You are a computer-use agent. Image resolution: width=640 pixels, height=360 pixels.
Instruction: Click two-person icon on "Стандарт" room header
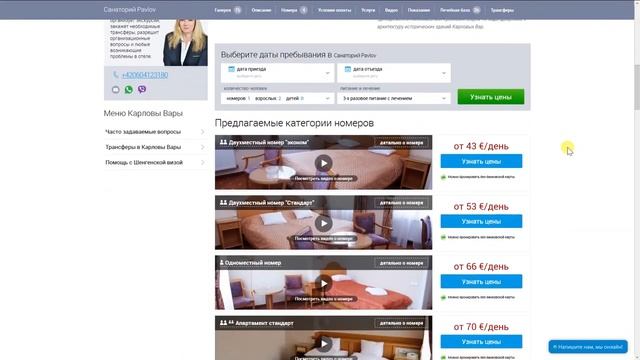tap(223, 202)
